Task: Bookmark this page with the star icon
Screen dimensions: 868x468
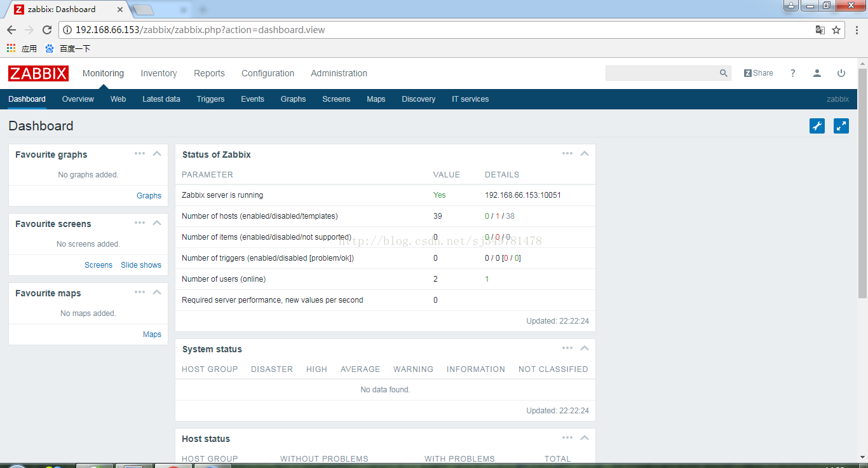Action: [x=836, y=30]
